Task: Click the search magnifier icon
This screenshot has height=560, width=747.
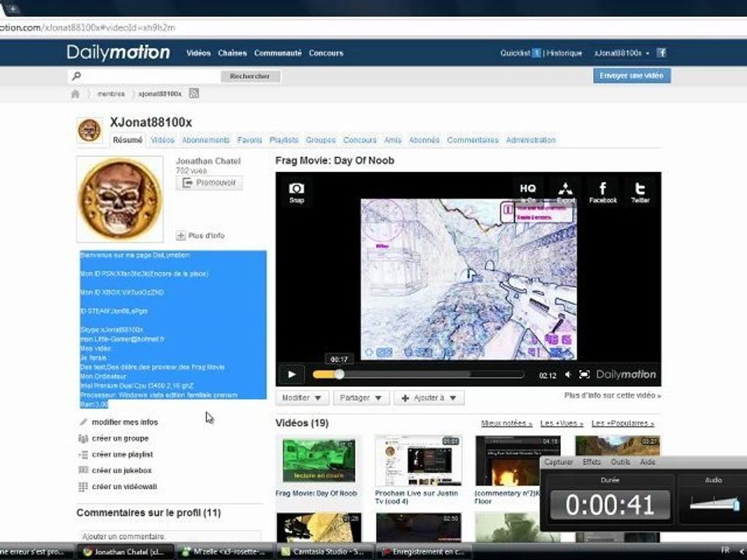Action: pos(76,75)
